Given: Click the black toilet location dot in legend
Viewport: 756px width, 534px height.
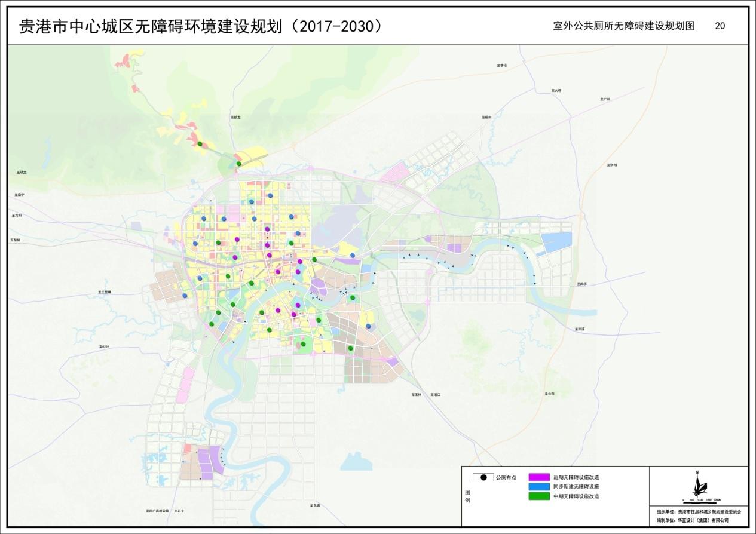Looking at the screenshot, I should tap(483, 477).
